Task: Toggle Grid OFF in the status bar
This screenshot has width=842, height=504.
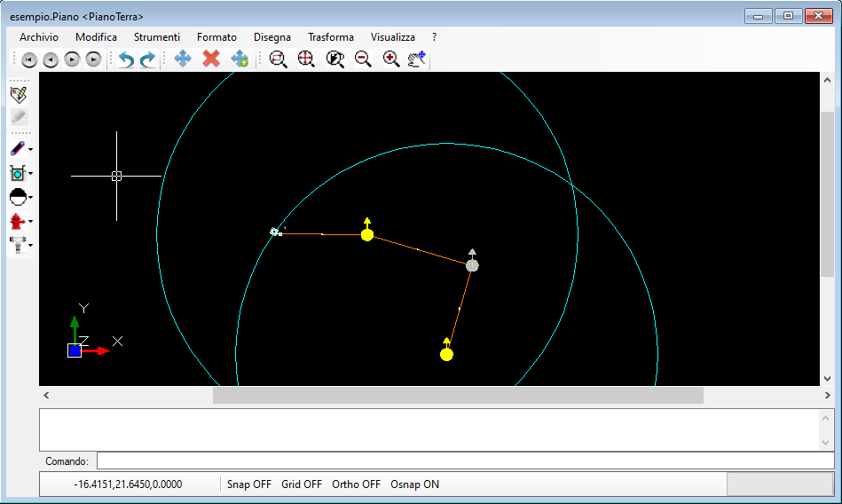Action: pyautogui.click(x=302, y=484)
